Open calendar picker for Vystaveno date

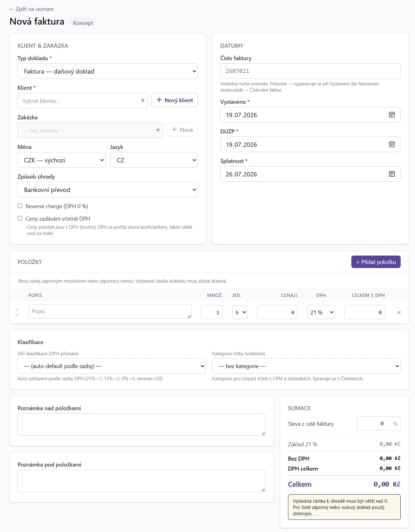(x=392, y=115)
